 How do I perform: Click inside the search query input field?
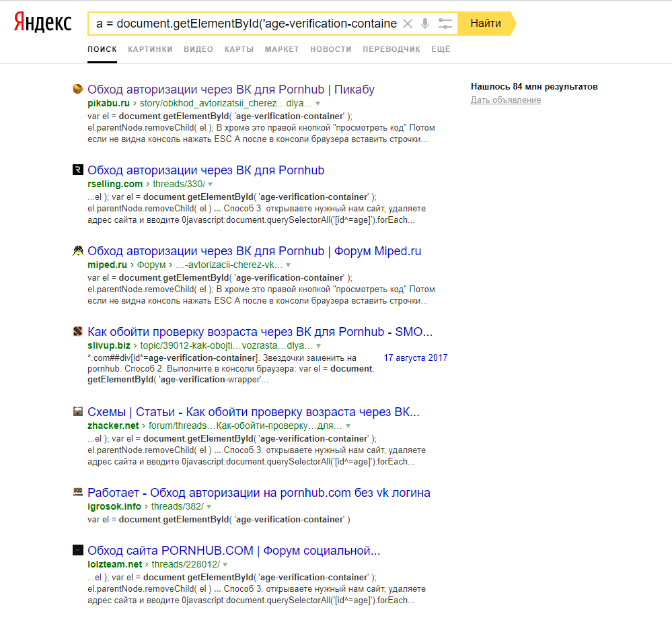point(246,24)
